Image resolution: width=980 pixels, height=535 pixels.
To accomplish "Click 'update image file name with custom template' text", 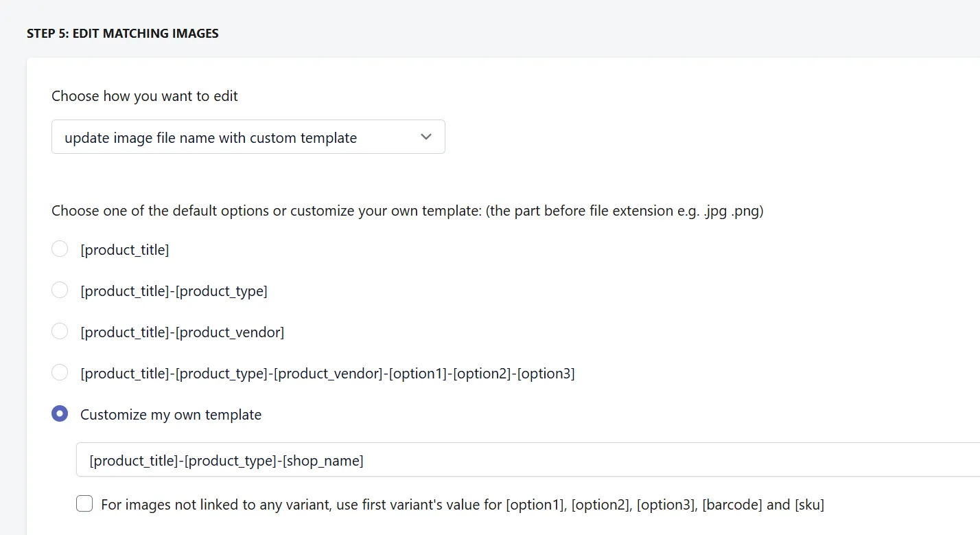I will (x=211, y=137).
